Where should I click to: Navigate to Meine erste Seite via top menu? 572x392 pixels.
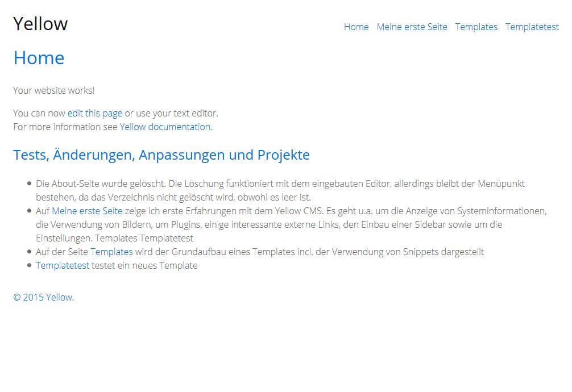click(412, 27)
